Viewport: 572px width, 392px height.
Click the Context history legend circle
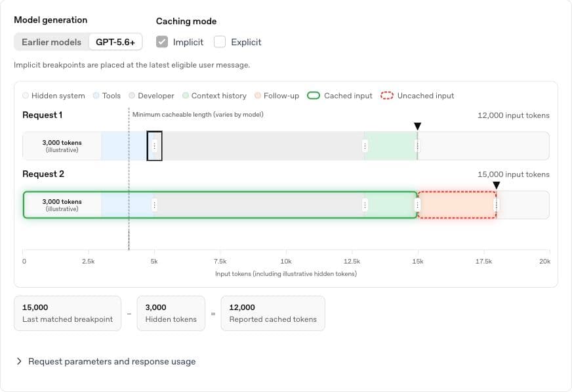pyautogui.click(x=186, y=96)
